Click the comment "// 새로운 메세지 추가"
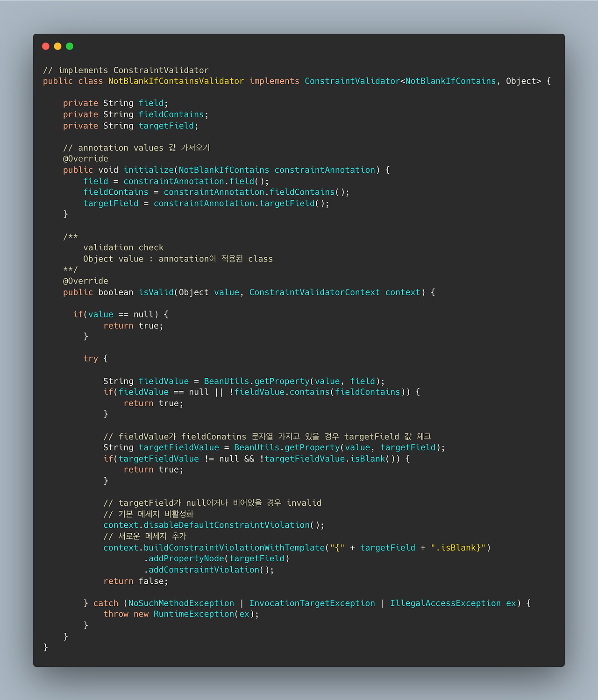Screen dimensions: 598x700 [145, 536]
